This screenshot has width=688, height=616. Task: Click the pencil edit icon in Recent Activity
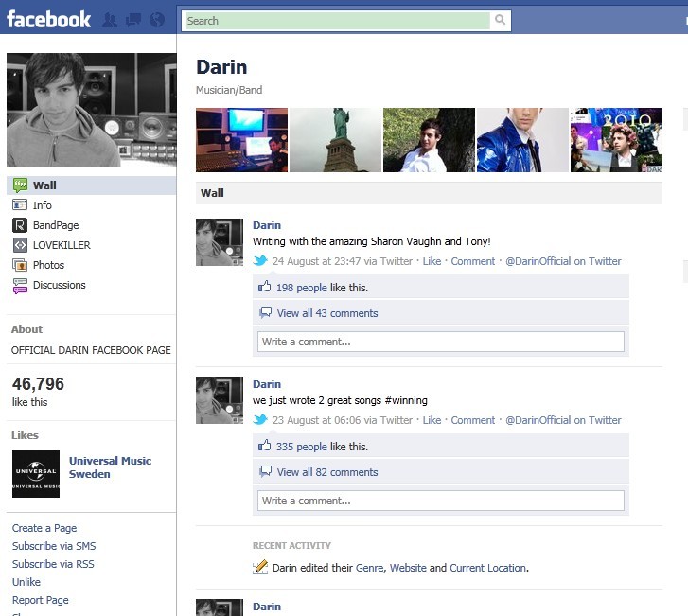tap(260, 568)
